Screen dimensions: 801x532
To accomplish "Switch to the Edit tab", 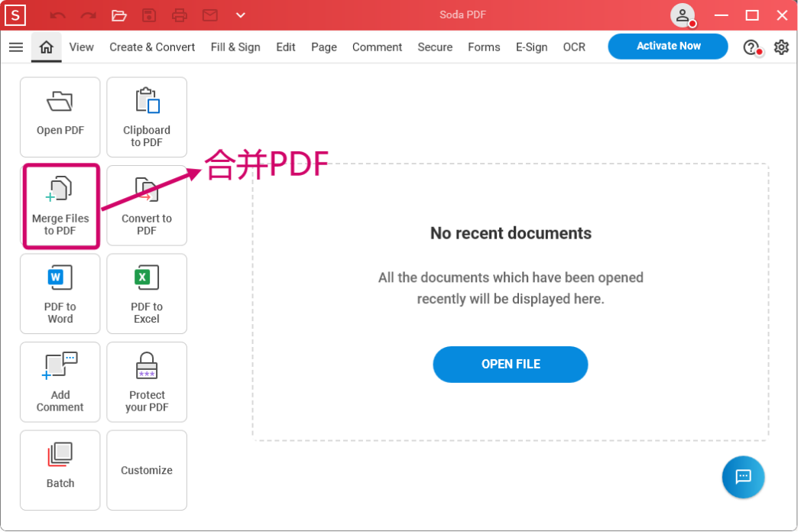I will pyautogui.click(x=285, y=47).
